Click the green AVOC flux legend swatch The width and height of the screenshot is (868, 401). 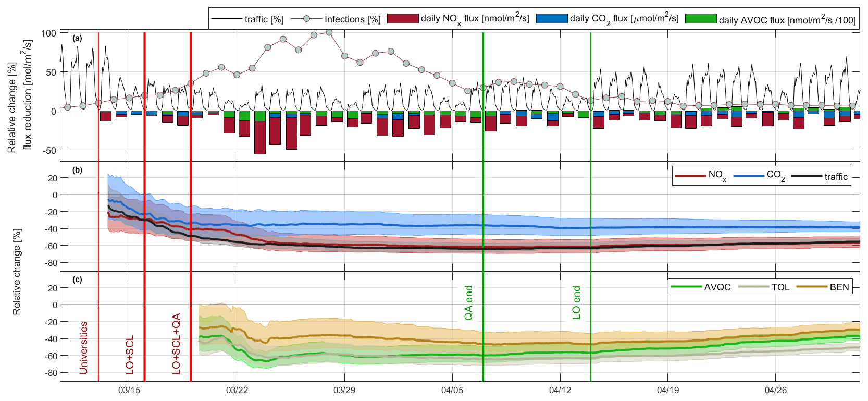point(700,19)
